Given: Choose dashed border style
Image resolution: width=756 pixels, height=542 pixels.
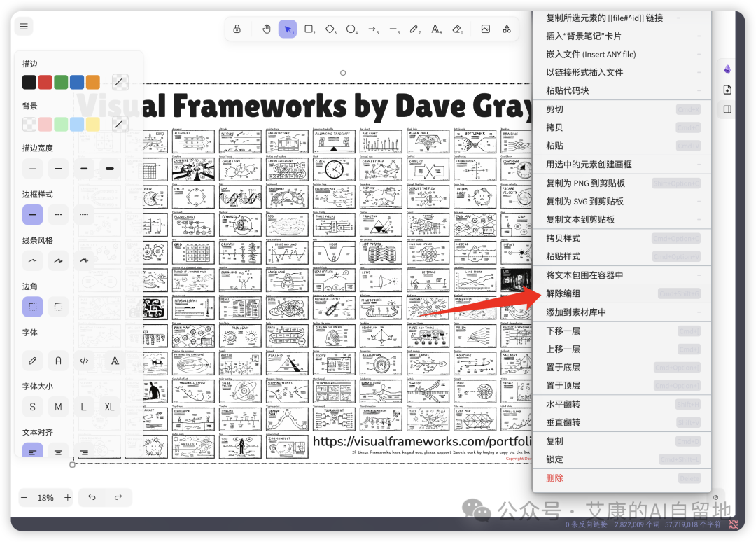Looking at the screenshot, I should click(x=58, y=214).
